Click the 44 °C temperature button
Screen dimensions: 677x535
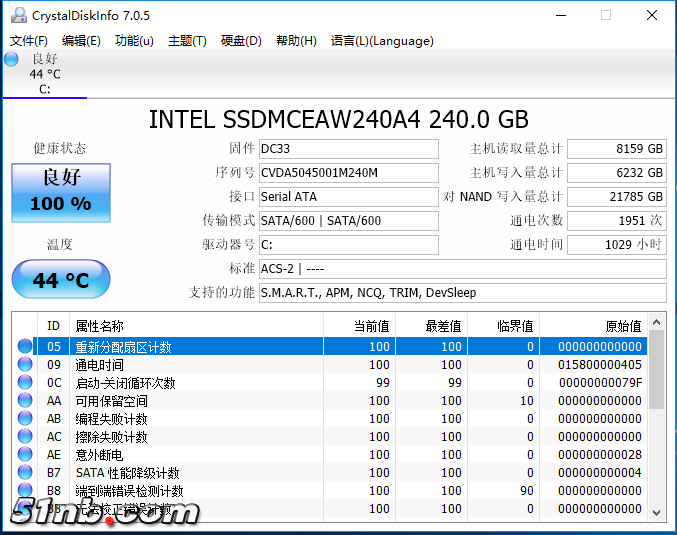point(60,280)
